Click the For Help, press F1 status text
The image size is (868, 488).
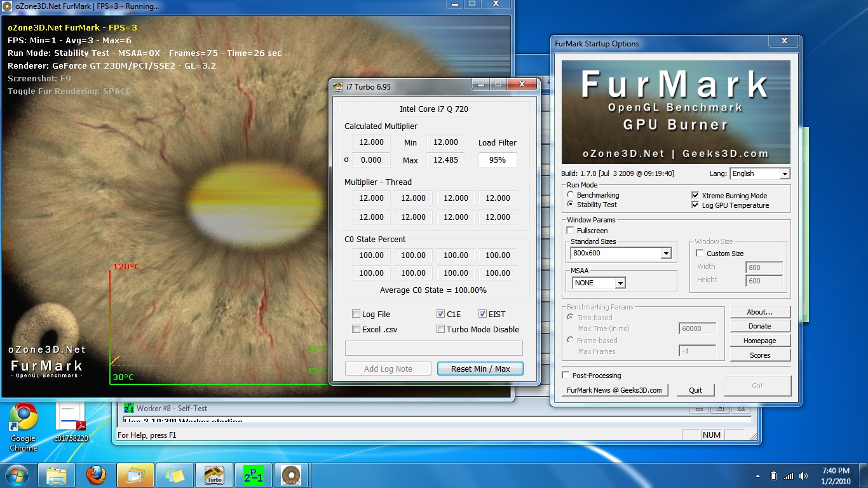click(147, 435)
